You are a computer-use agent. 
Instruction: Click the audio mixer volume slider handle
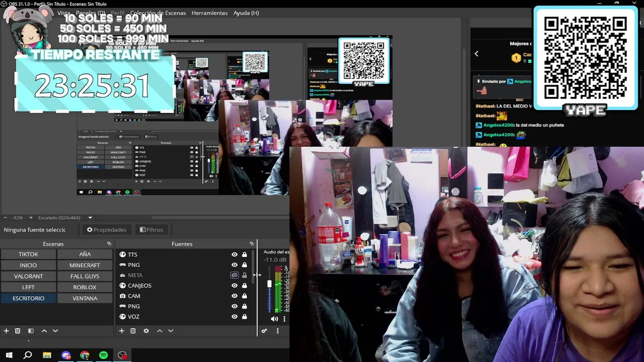tap(269, 285)
